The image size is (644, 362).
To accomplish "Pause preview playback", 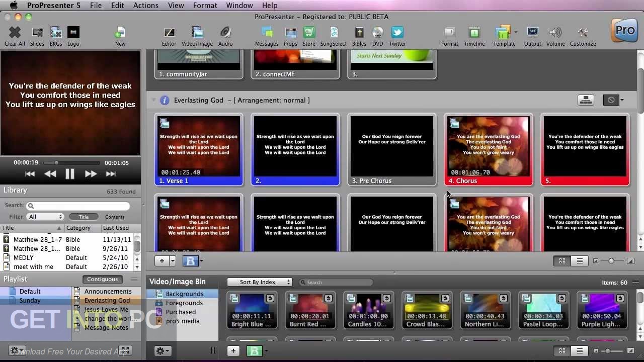I will [70, 174].
